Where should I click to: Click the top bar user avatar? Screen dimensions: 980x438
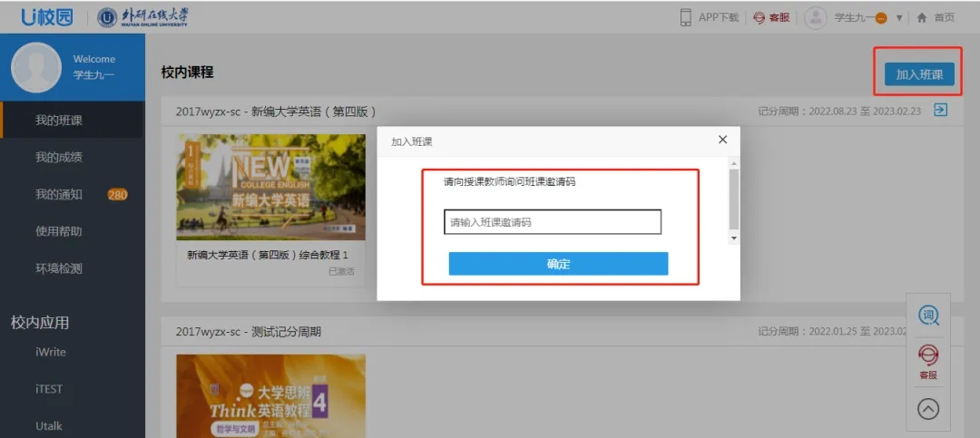tap(816, 17)
